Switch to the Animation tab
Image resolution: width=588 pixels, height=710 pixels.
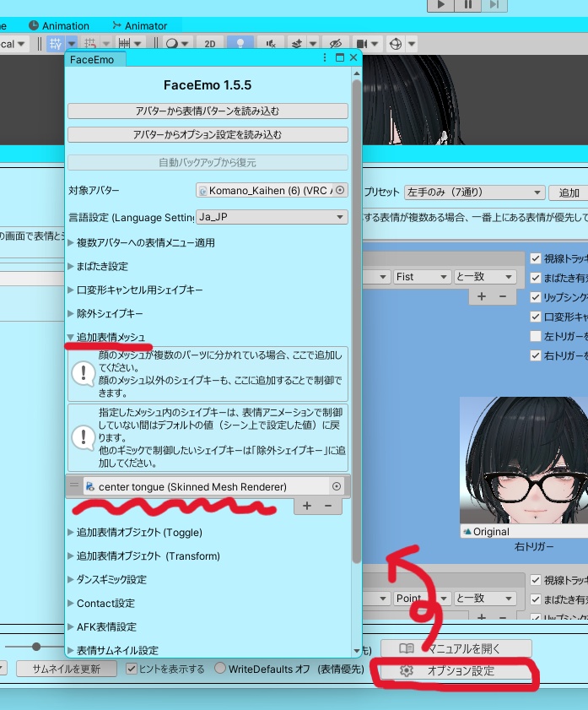59,26
